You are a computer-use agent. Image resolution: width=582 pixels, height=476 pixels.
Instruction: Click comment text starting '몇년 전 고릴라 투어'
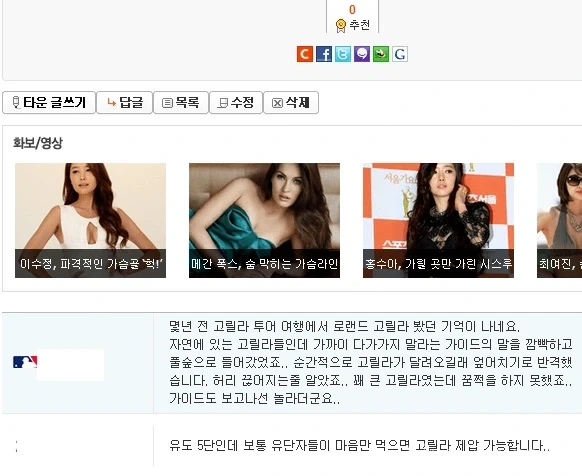pos(370,363)
